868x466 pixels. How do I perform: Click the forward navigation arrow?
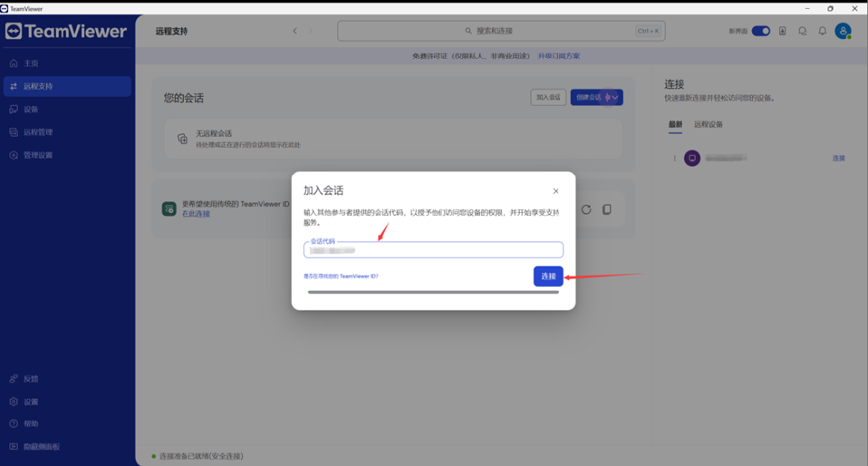tap(310, 31)
